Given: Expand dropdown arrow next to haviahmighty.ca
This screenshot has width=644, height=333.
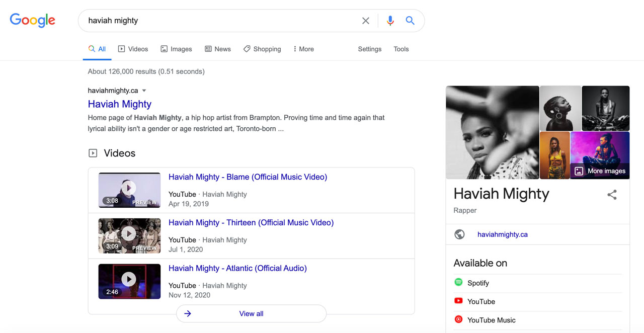Looking at the screenshot, I should pos(144,91).
